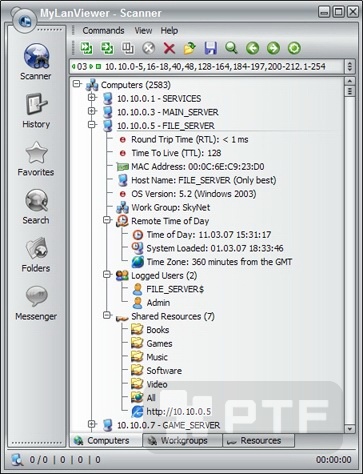This screenshot has height=474, width=363.
Task: Select the 10.10.0.5 - FILE_SERVER row
Action: point(166,126)
